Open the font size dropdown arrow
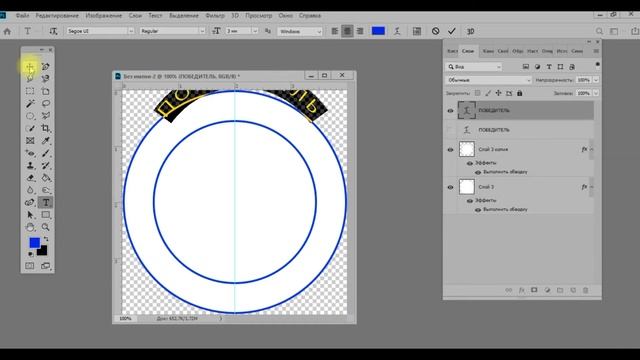The width and height of the screenshot is (640, 360). [x=255, y=31]
